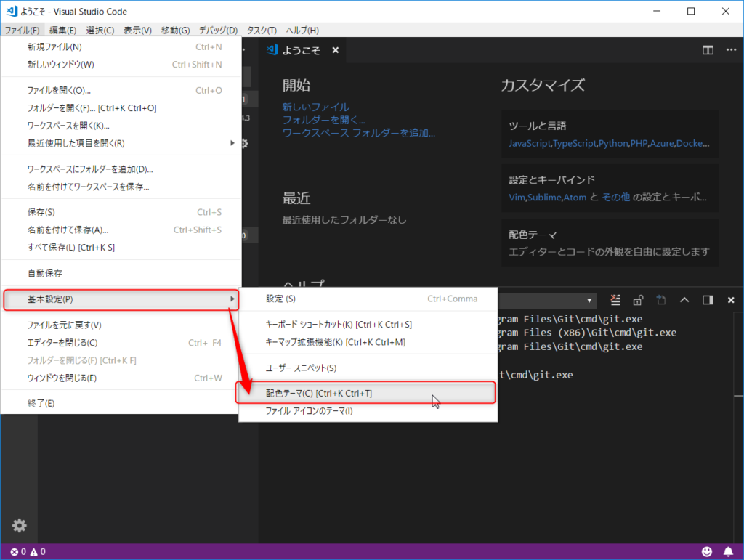
Task: Open the log file icon in panel
Action: coord(661,300)
